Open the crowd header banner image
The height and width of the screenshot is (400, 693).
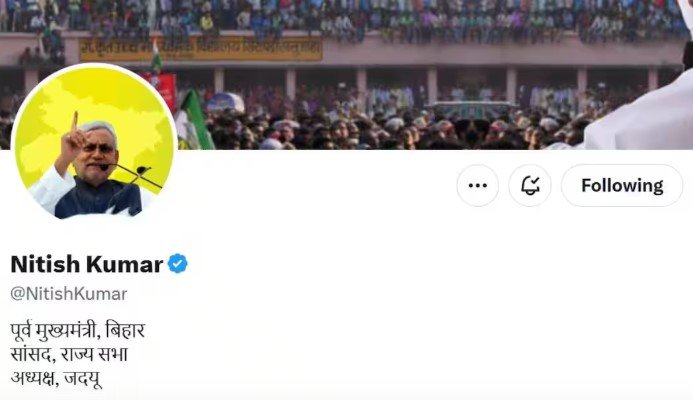point(346,75)
